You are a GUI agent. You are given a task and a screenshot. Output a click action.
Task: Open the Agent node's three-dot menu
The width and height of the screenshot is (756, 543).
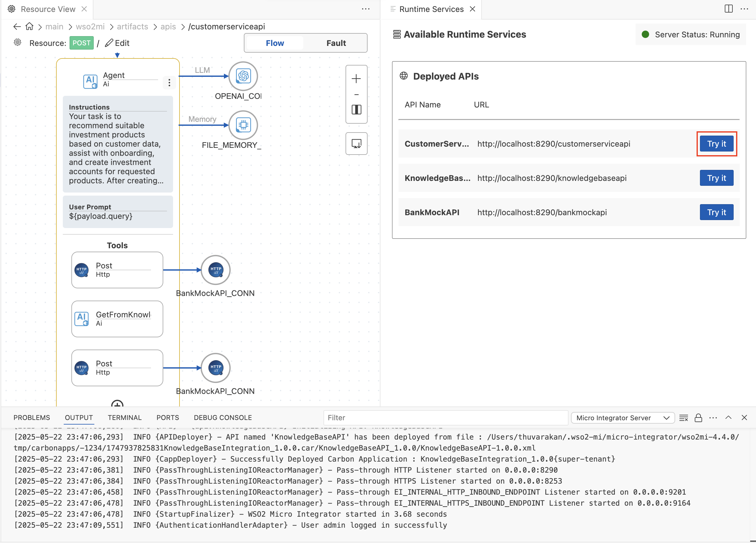tap(169, 82)
